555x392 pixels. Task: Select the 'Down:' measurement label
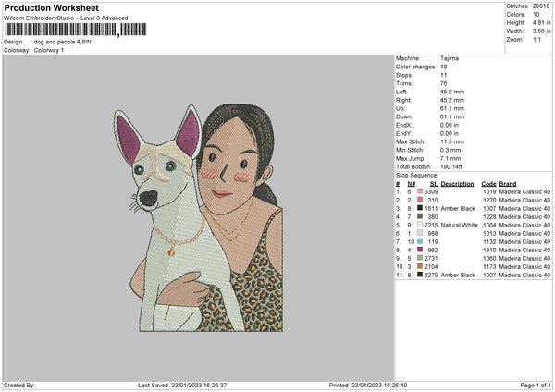coord(404,116)
